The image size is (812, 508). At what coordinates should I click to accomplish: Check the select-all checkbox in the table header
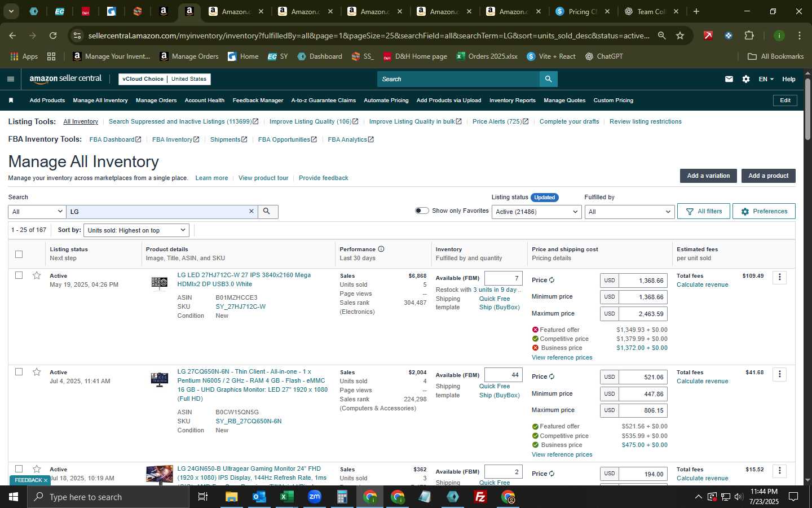(x=19, y=254)
